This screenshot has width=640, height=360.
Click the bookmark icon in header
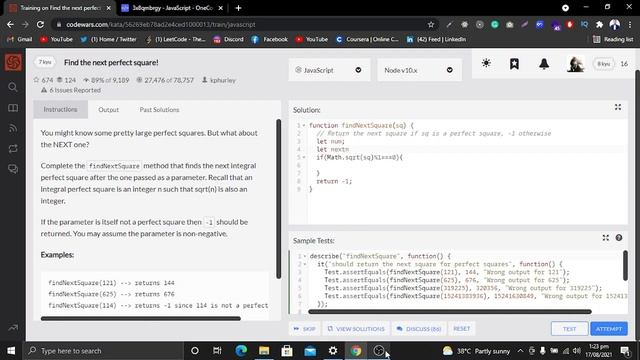(514, 64)
